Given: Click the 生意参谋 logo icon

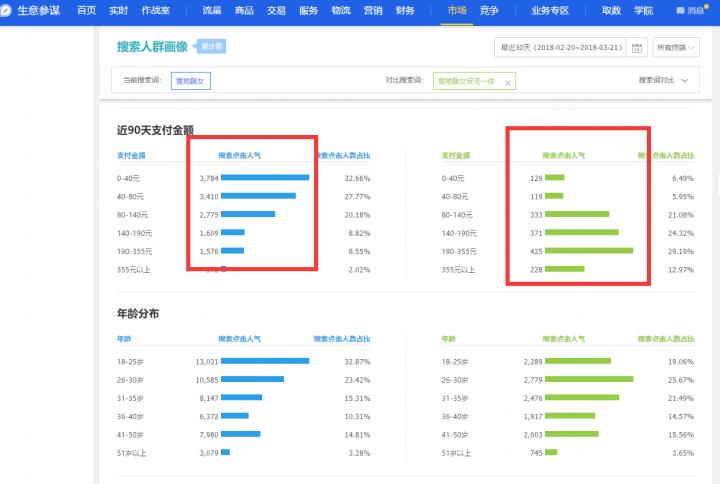Looking at the screenshot, I should tap(5, 10).
